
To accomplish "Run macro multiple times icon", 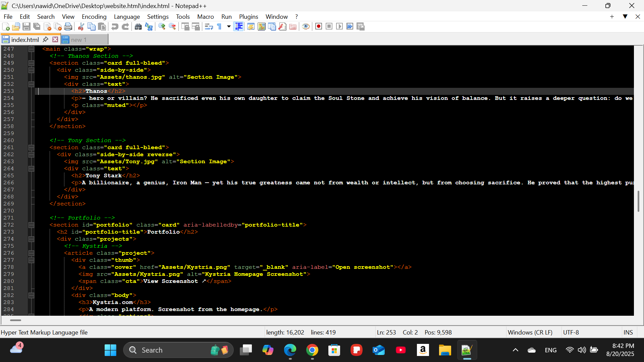I will 350,26.
